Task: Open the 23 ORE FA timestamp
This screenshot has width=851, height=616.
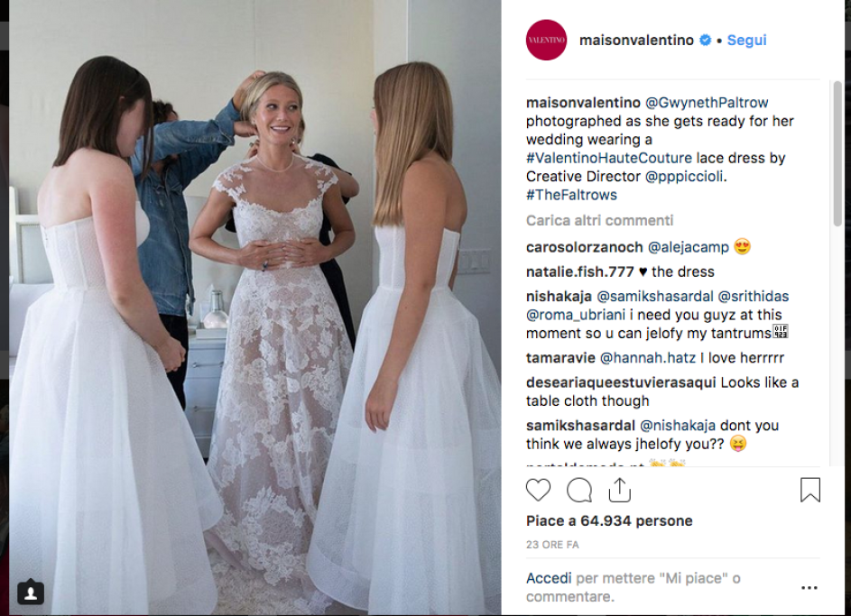Action: pyautogui.click(x=552, y=545)
